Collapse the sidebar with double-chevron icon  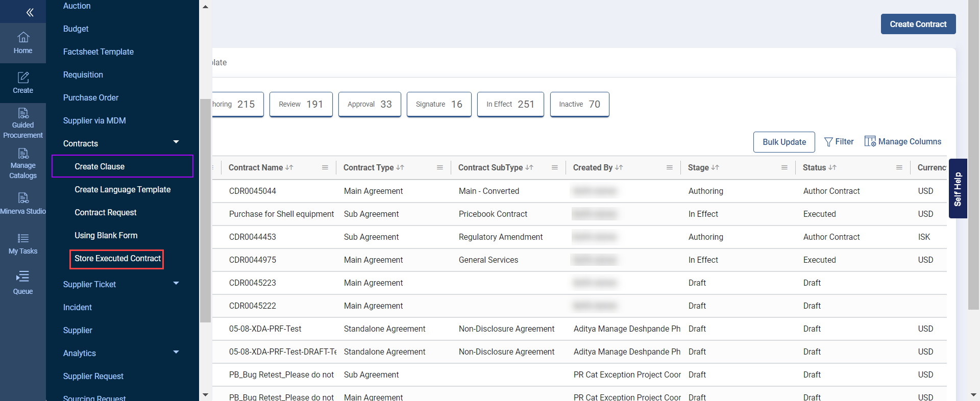point(30,12)
